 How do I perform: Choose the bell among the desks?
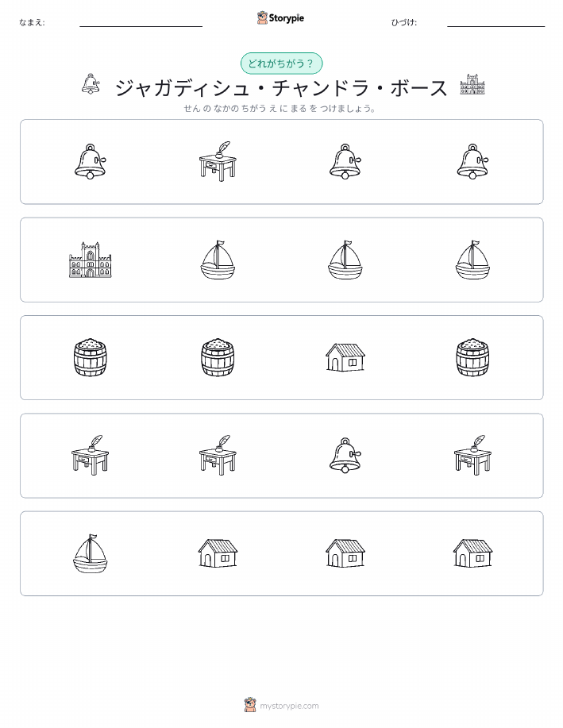pyautogui.click(x=345, y=455)
